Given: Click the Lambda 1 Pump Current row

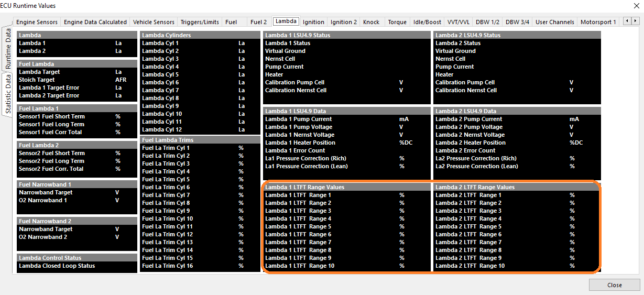Looking at the screenshot, I should point(347,119).
